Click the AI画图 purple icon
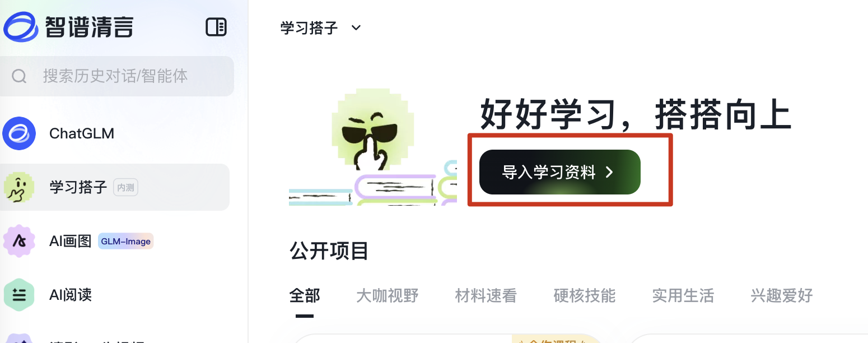Image resolution: width=868 pixels, height=343 pixels. (x=19, y=241)
